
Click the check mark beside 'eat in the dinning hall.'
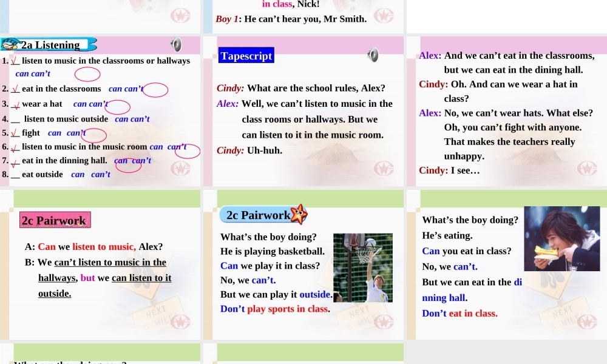tap(15, 163)
